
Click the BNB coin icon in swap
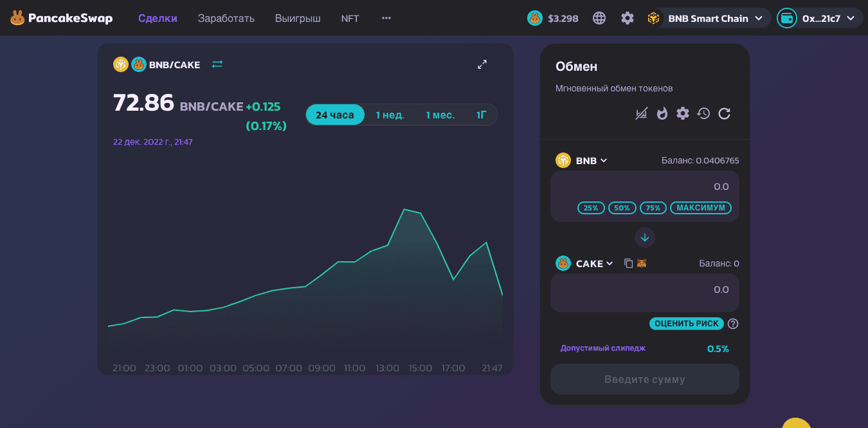(x=563, y=160)
